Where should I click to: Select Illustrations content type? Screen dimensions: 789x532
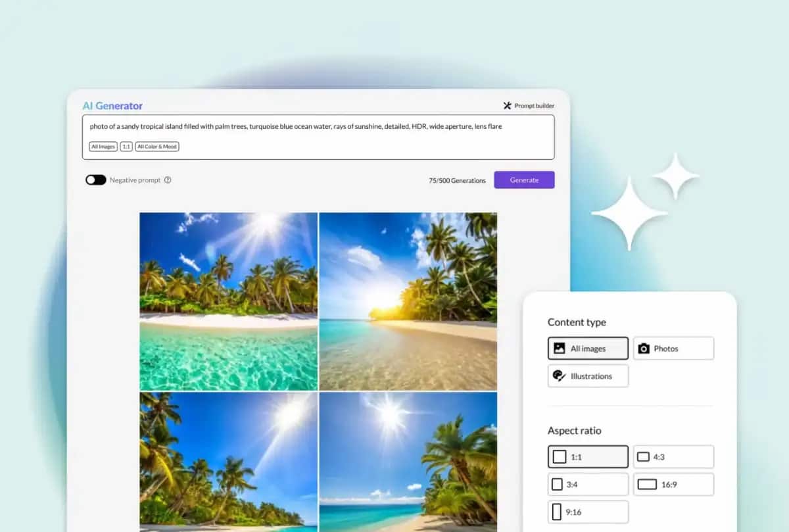coord(588,376)
